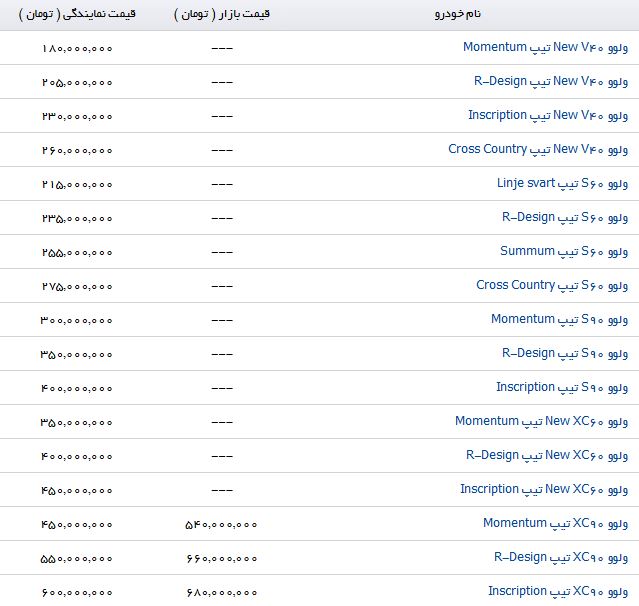Open Volvo New XC60 Inscription link
The width and height of the screenshot is (639, 606).
(x=544, y=489)
